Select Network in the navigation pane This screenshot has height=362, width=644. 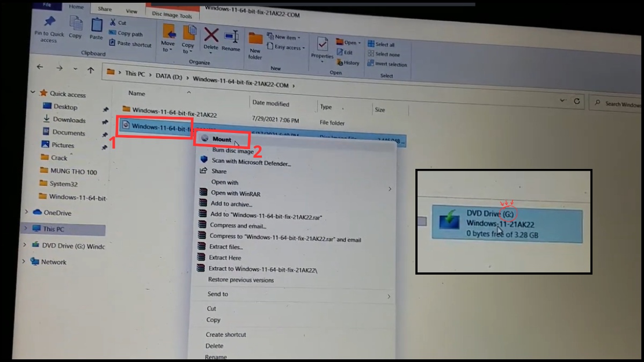pyautogui.click(x=54, y=262)
